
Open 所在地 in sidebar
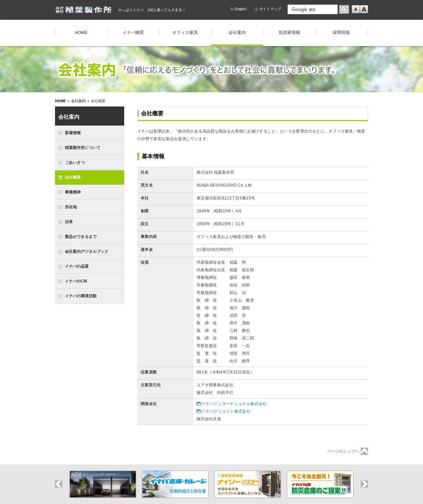[x=90, y=207]
